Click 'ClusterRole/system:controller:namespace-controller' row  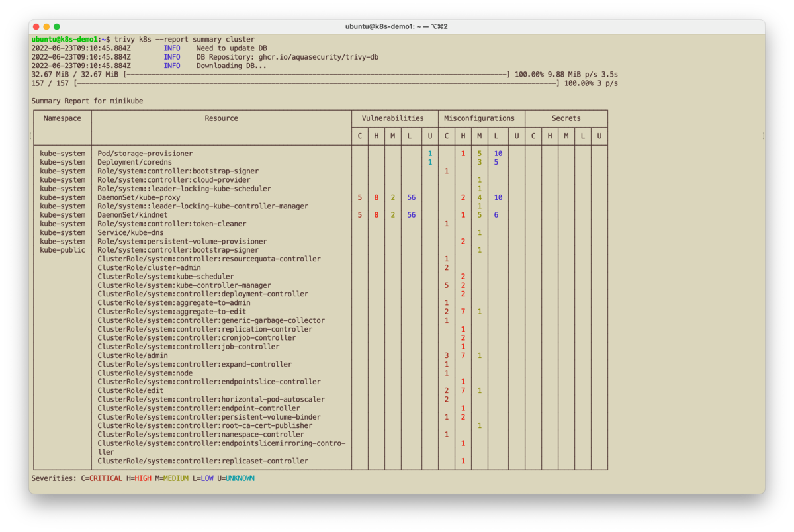click(x=200, y=434)
